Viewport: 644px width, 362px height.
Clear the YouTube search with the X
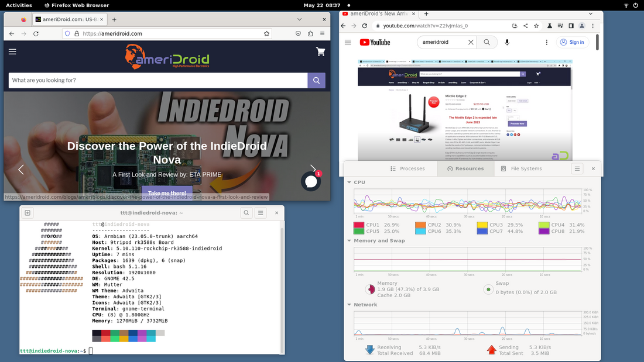pyautogui.click(x=471, y=42)
